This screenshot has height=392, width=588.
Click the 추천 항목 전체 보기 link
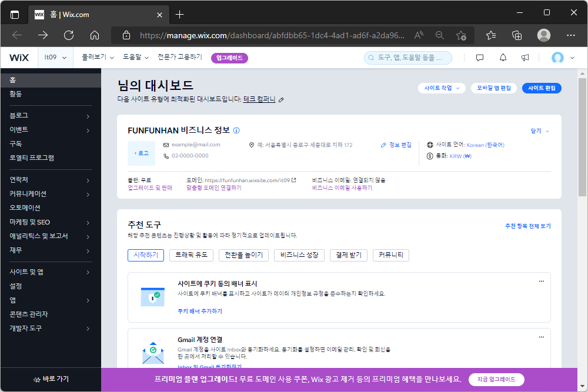tap(527, 226)
